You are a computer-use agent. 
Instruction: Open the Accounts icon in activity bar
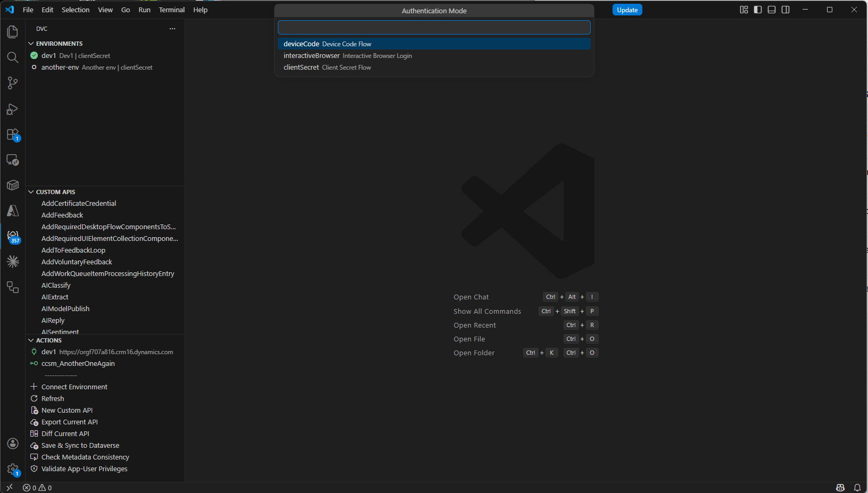[x=13, y=444]
